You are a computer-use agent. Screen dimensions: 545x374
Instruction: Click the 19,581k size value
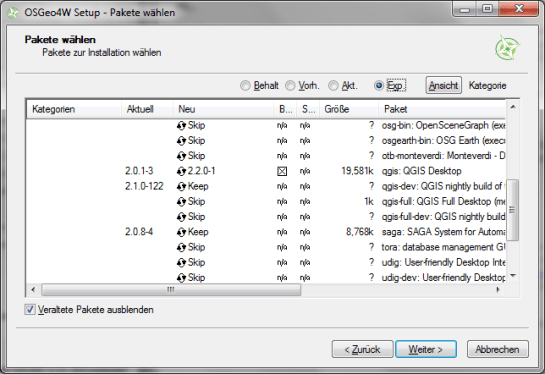(x=357, y=171)
